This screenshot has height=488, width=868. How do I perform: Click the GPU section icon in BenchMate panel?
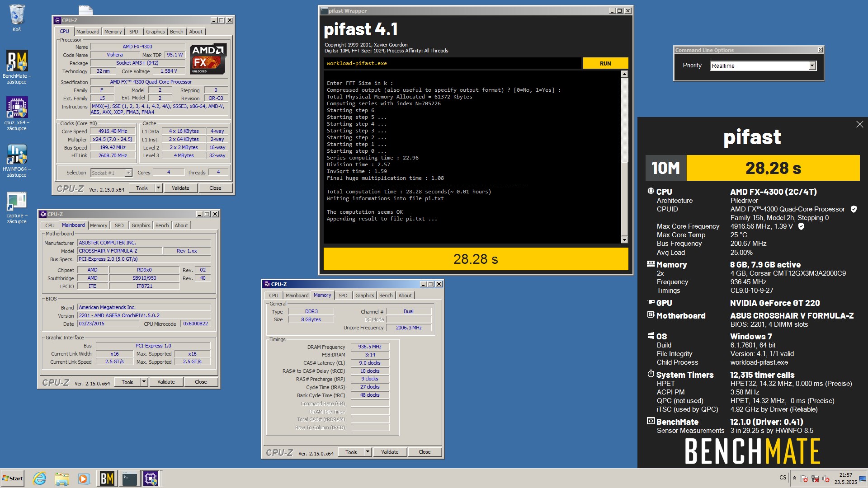coord(651,302)
